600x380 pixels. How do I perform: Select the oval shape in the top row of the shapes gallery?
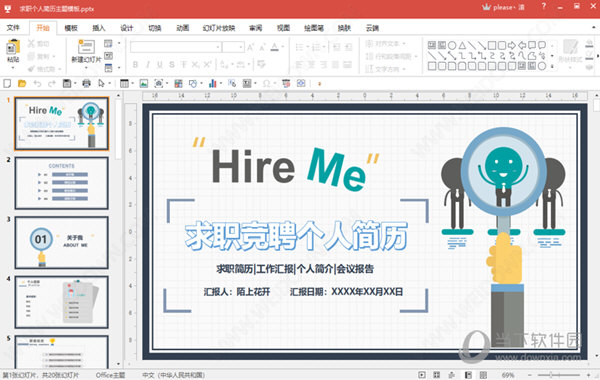452,46
